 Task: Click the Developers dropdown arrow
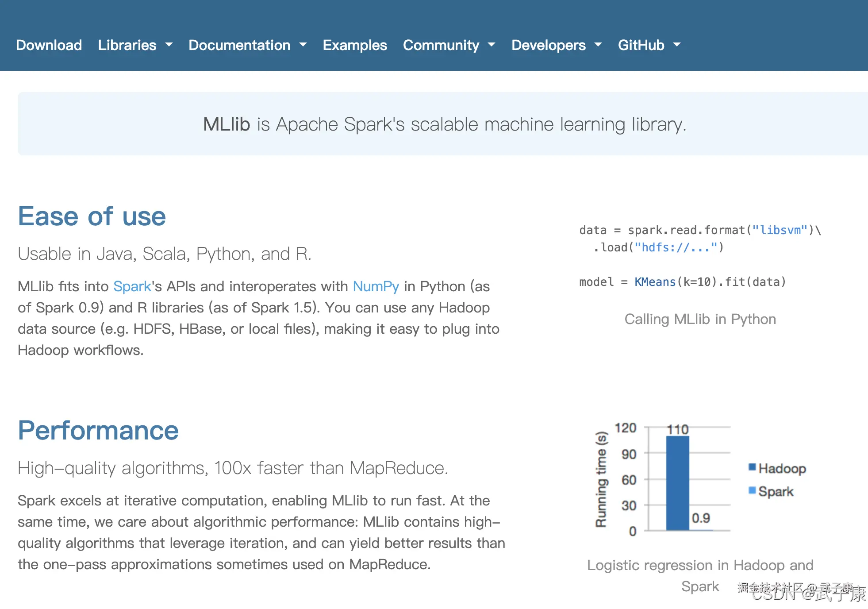598,45
